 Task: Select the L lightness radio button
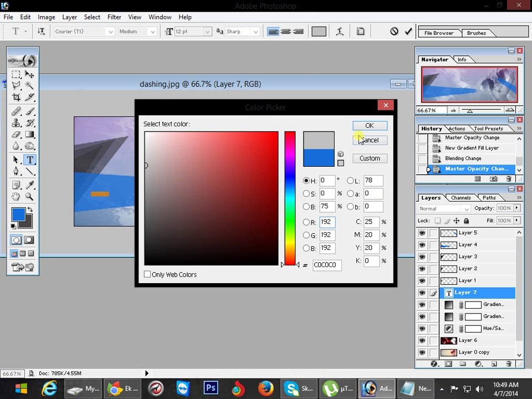coord(350,181)
